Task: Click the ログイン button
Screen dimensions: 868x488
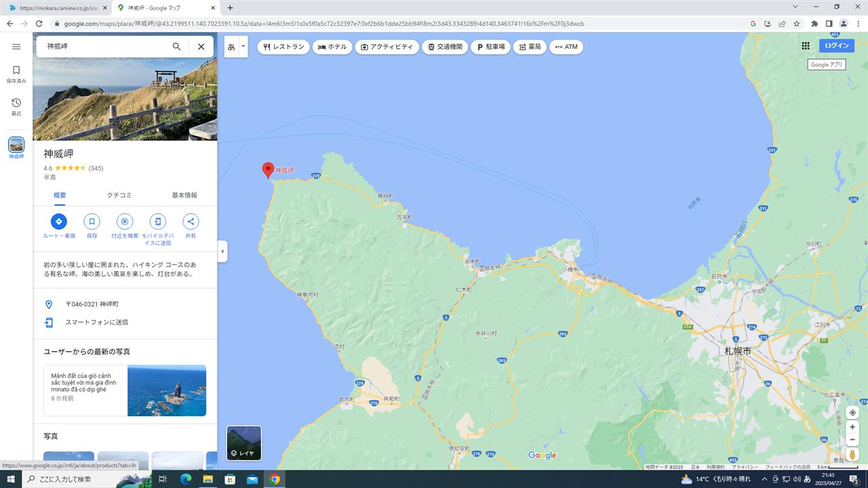Action: 837,45
